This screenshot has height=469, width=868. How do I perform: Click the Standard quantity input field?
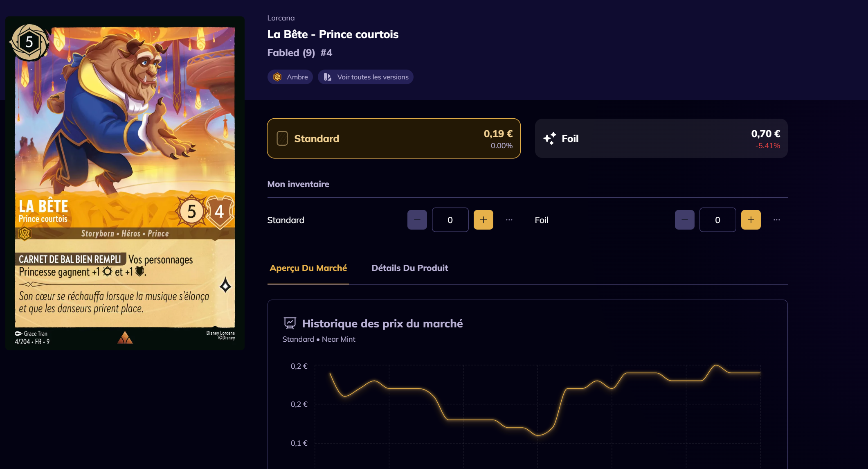(450, 220)
